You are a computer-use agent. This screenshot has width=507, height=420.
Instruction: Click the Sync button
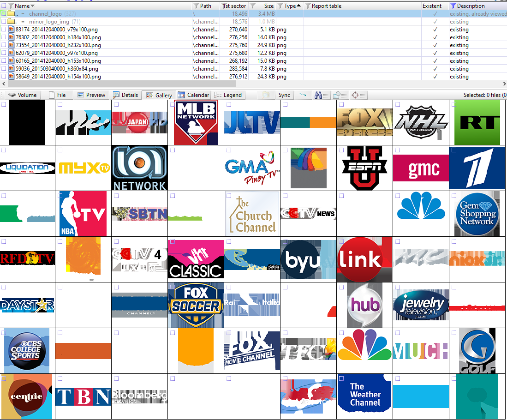coord(284,95)
